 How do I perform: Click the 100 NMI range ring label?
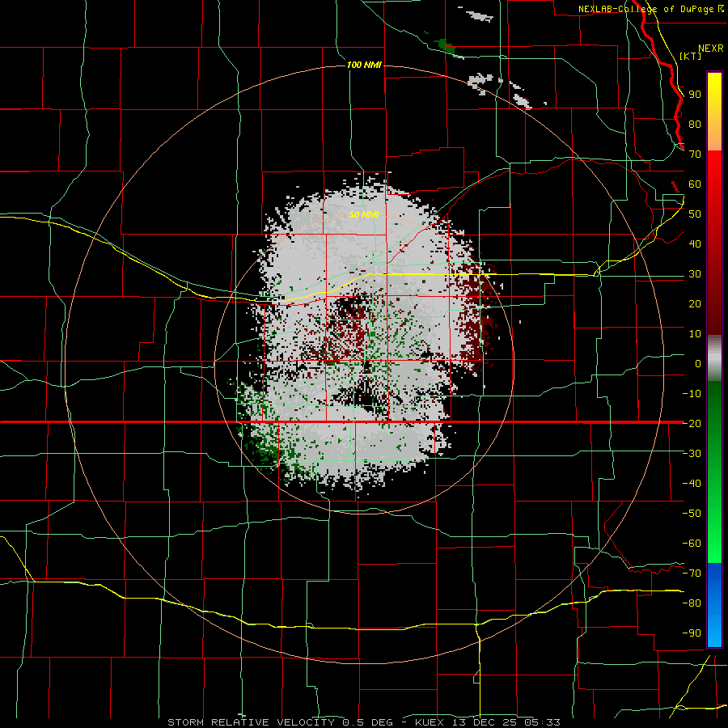(364, 65)
